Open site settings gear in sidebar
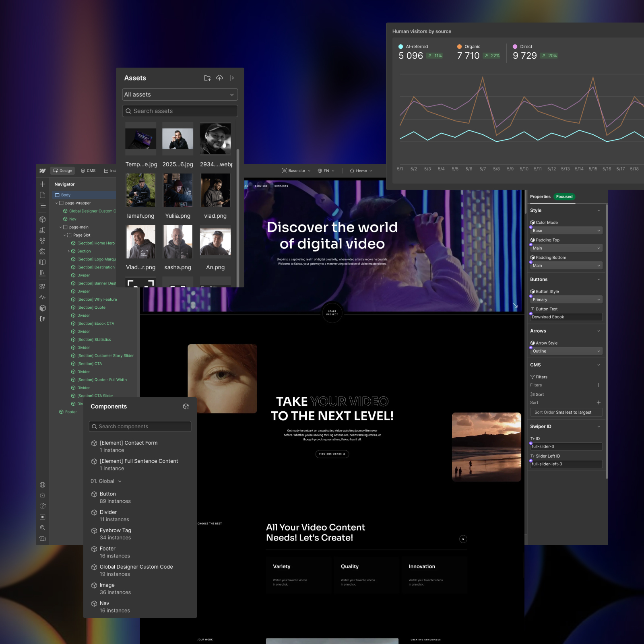This screenshot has width=644, height=644. (x=42, y=496)
